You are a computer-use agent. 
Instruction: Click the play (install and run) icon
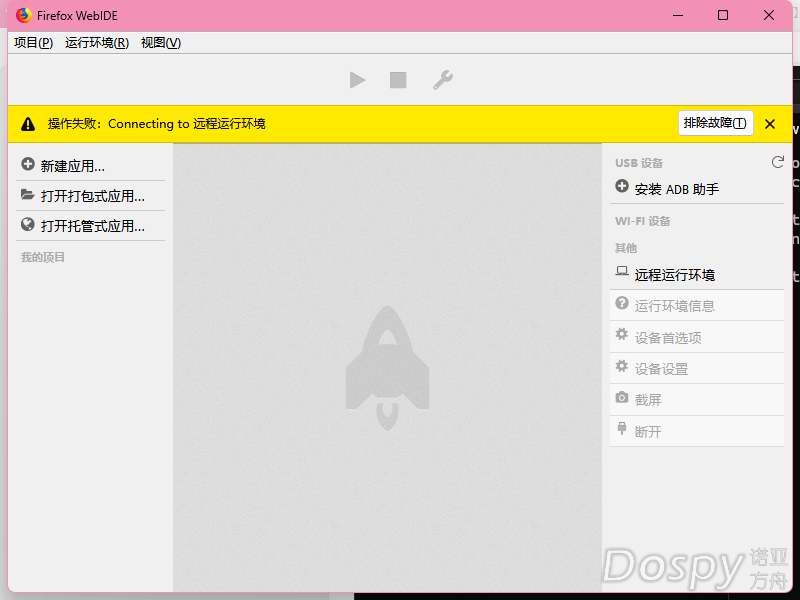358,80
